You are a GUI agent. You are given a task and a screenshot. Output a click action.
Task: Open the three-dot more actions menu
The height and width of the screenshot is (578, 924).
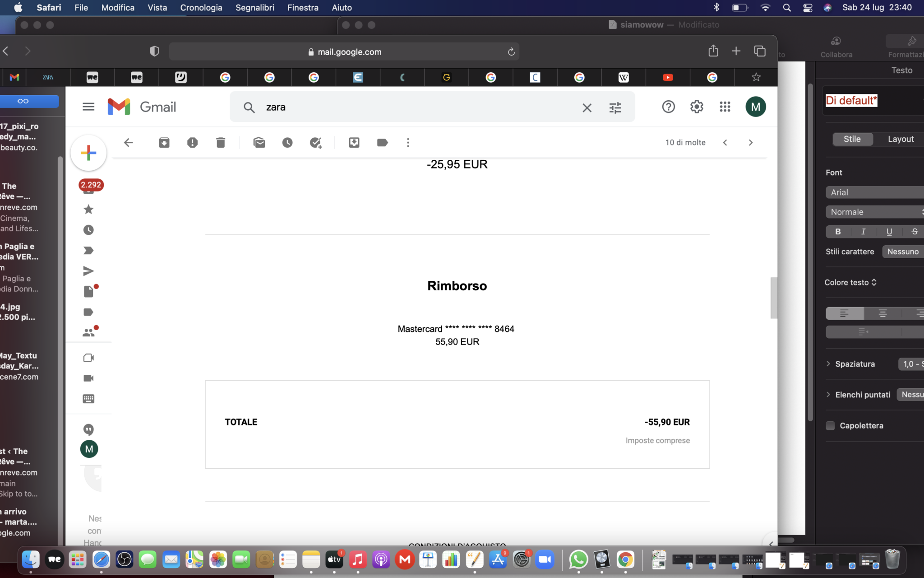point(408,143)
